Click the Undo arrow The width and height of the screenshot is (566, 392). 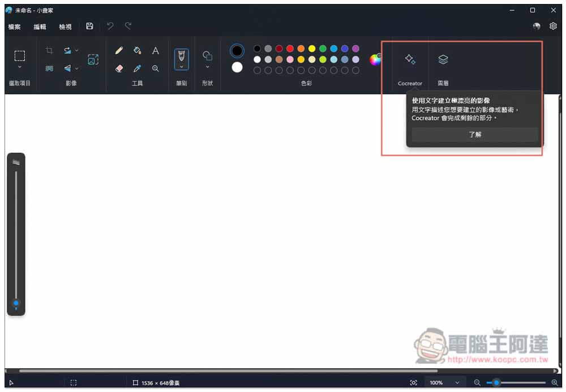(110, 26)
